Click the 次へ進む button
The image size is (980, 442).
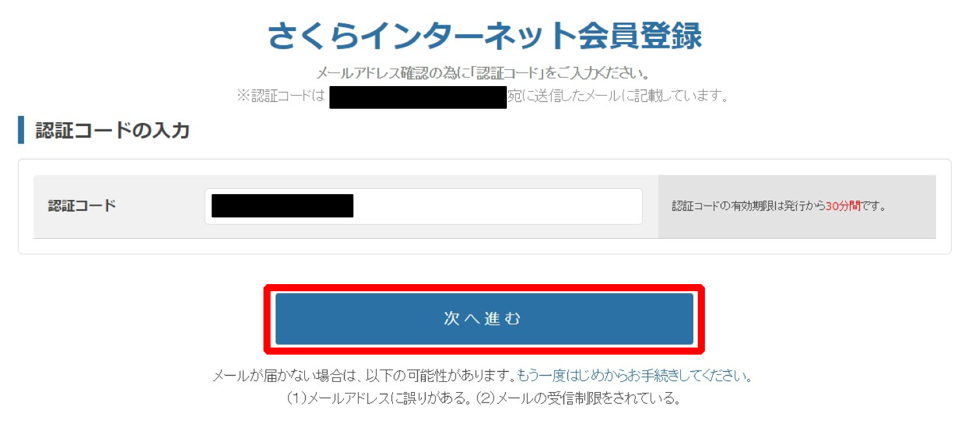[484, 318]
